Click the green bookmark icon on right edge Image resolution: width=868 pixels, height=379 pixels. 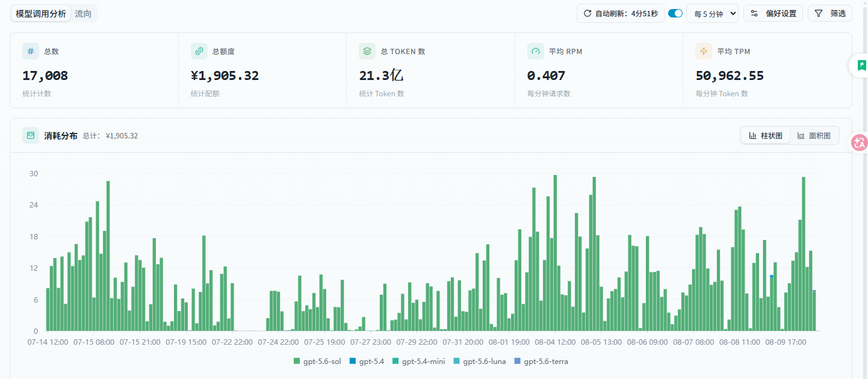coord(861,65)
